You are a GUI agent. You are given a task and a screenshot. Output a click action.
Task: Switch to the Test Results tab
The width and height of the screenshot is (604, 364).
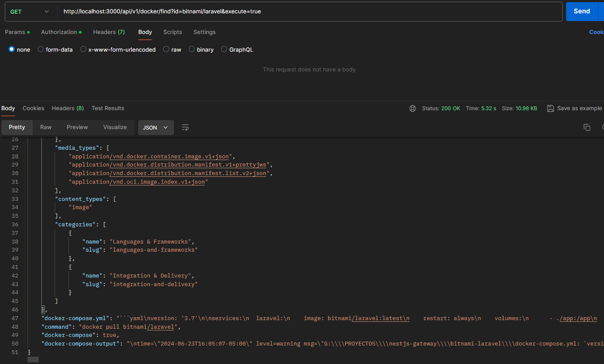[108, 108]
